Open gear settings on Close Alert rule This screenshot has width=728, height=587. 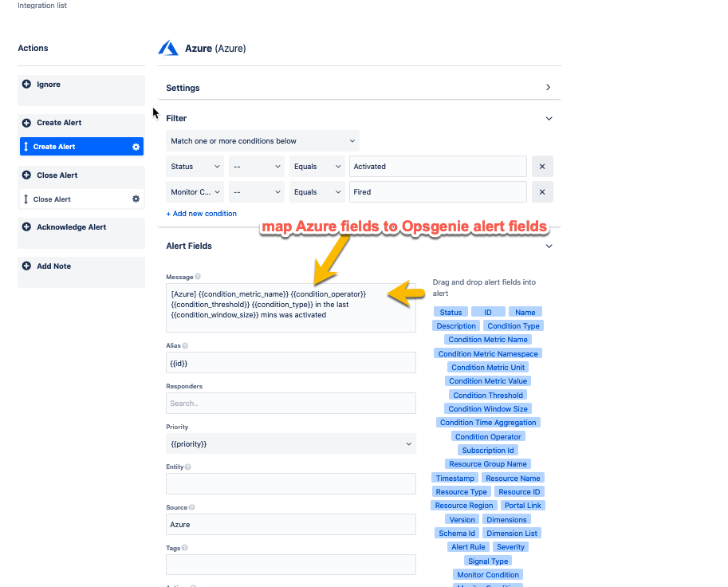[136, 199]
